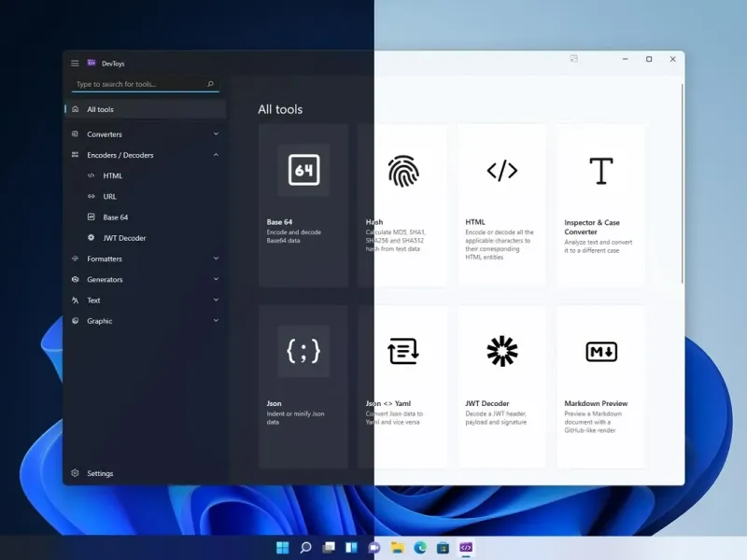Open the JWT Decoder starburst card icon

[502, 352]
